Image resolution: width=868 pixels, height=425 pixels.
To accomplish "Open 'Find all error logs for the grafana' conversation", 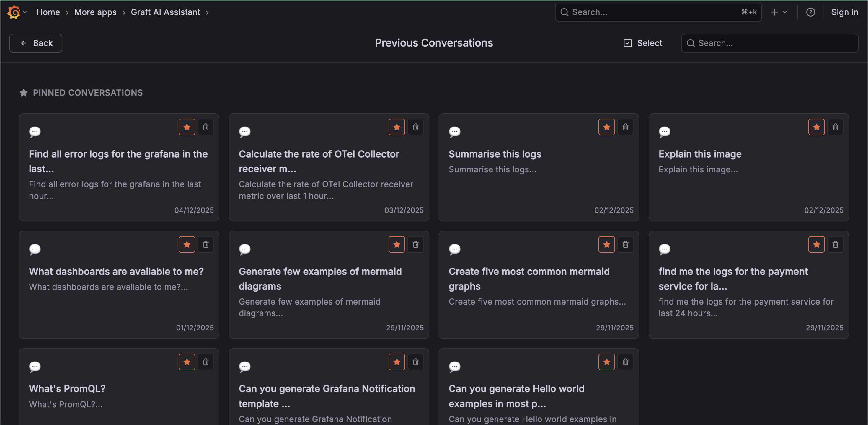I will pyautogui.click(x=118, y=161).
